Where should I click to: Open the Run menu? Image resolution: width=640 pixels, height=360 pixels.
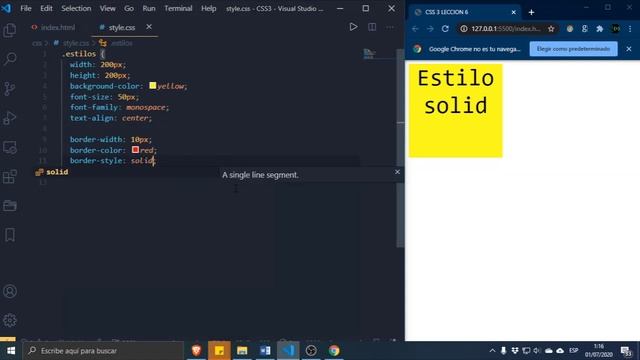[149, 8]
